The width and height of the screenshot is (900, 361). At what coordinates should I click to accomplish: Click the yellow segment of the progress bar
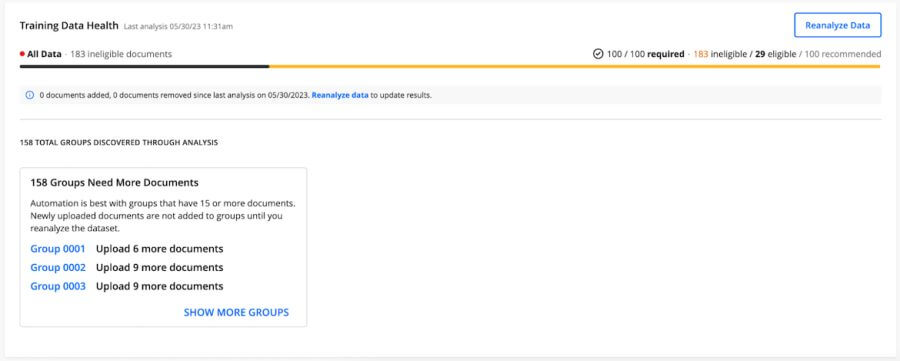(x=575, y=67)
